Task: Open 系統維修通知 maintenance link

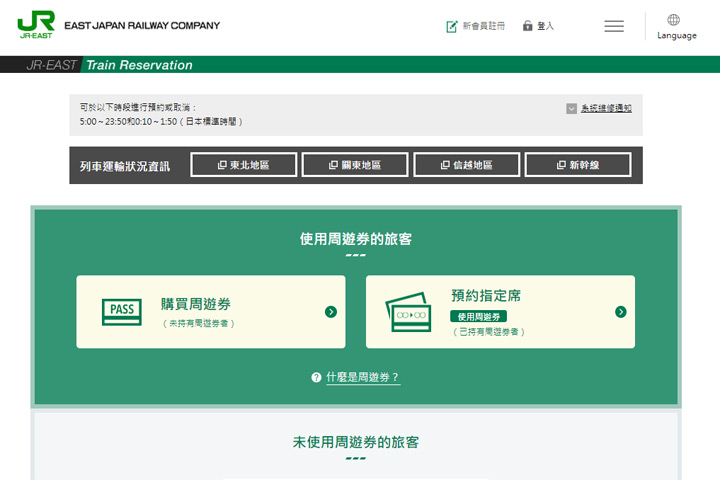Action: pos(606,108)
